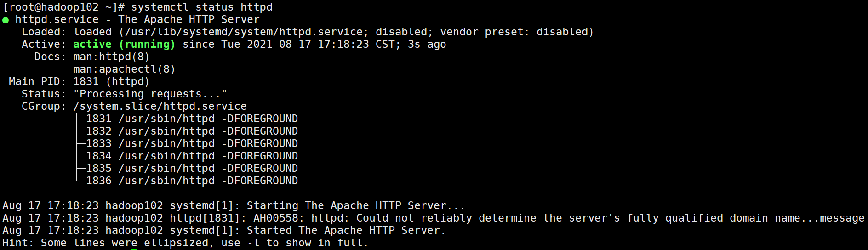
Task: Click the 'Started The Apache HTTP Server' log line
Action: [224, 231]
